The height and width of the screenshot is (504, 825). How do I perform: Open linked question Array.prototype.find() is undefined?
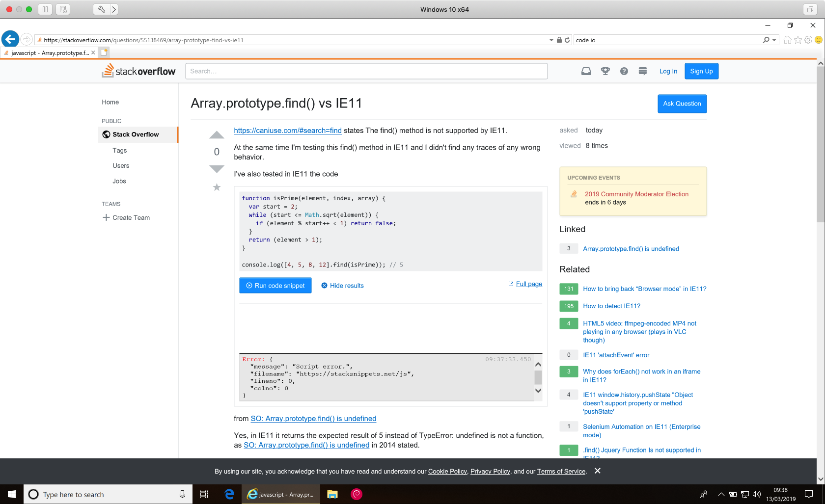click(631, 249)
